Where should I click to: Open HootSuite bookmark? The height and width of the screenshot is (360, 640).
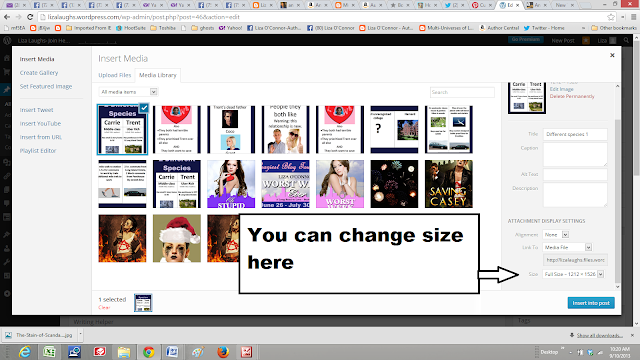pos(131,28)
